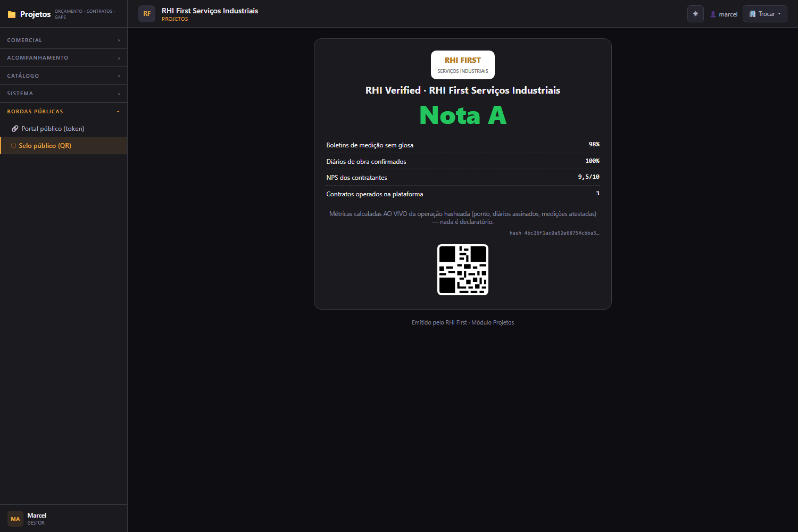Click the marcel username in the header
Viewport: 798px width, 532px height.
[x=728, y=14]
